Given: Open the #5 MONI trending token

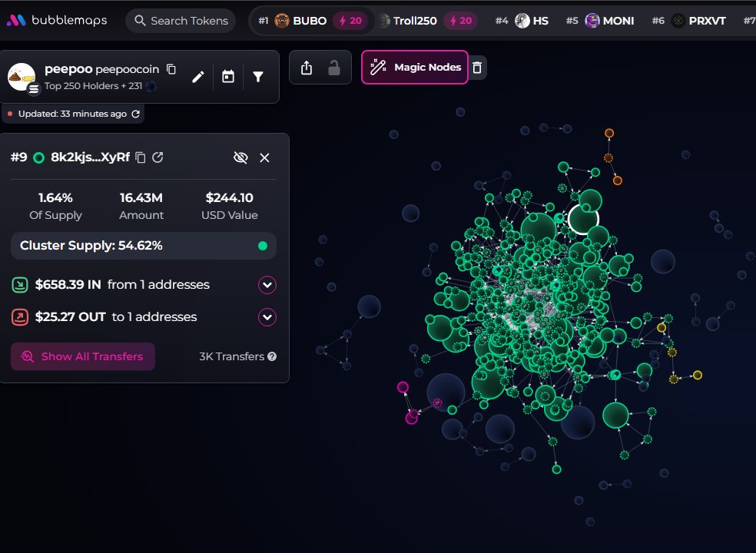Looking at the screenshot, I should pos(600,21).
